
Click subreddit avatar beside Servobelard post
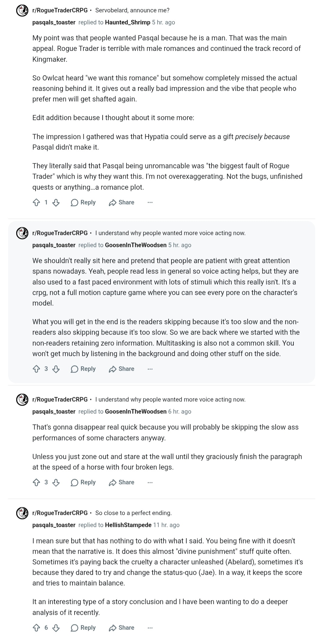pyautogui.click(x=22, y=11)
